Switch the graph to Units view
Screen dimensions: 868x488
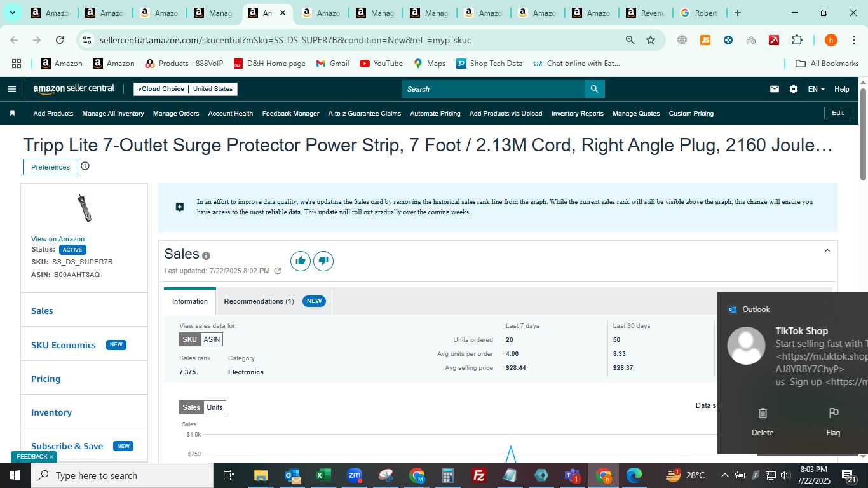[x=215, y=407]
